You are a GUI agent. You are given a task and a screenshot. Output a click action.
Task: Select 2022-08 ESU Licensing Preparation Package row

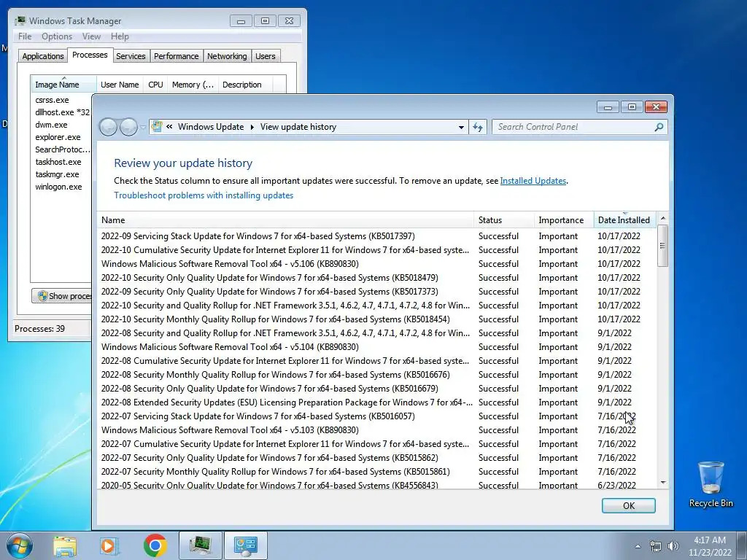(376, 402)
